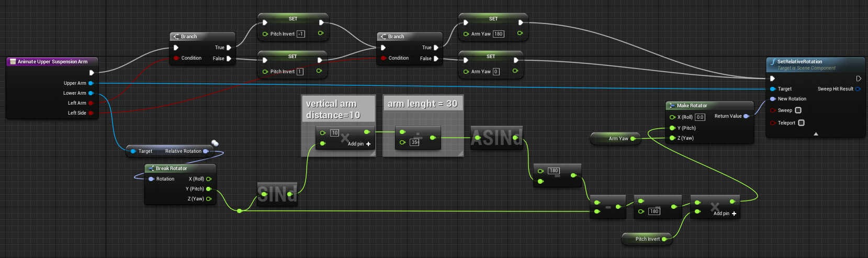This screenshot has width=868, height=258.
Task: Click the Condition pin on the Branch wired to Left Arm
Action: [x=176, y=58]
